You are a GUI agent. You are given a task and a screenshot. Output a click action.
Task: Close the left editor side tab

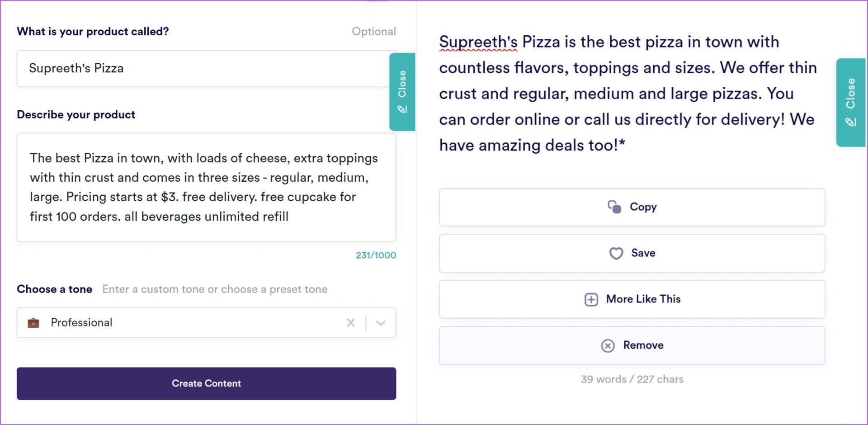pos(402,92)
